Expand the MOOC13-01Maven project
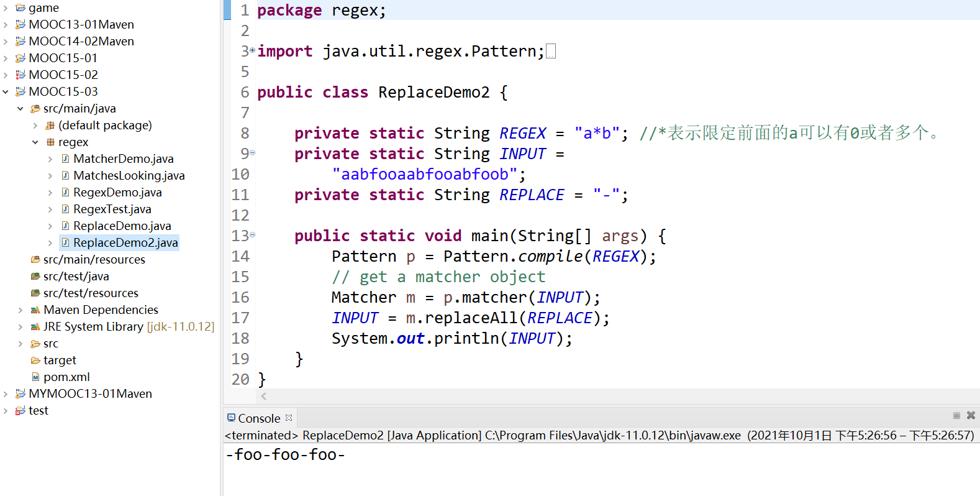The image size is (980, 496). [x=6, y=25]
